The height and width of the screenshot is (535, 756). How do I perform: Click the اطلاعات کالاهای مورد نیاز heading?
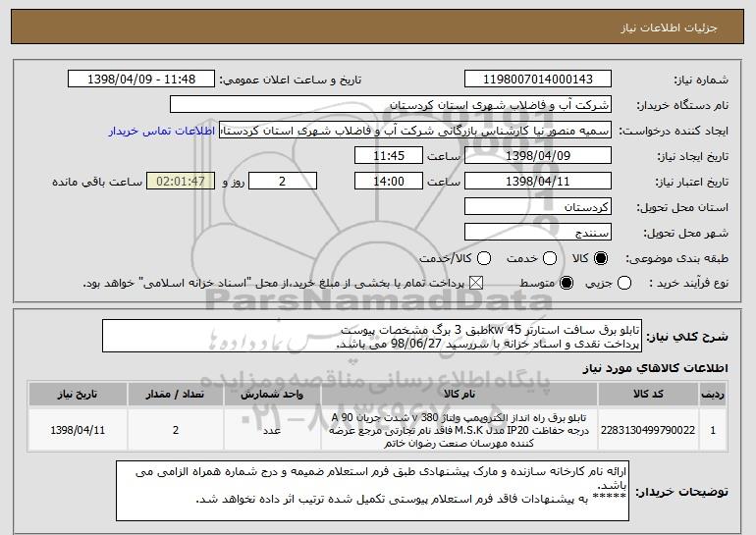tap(655, 368)
